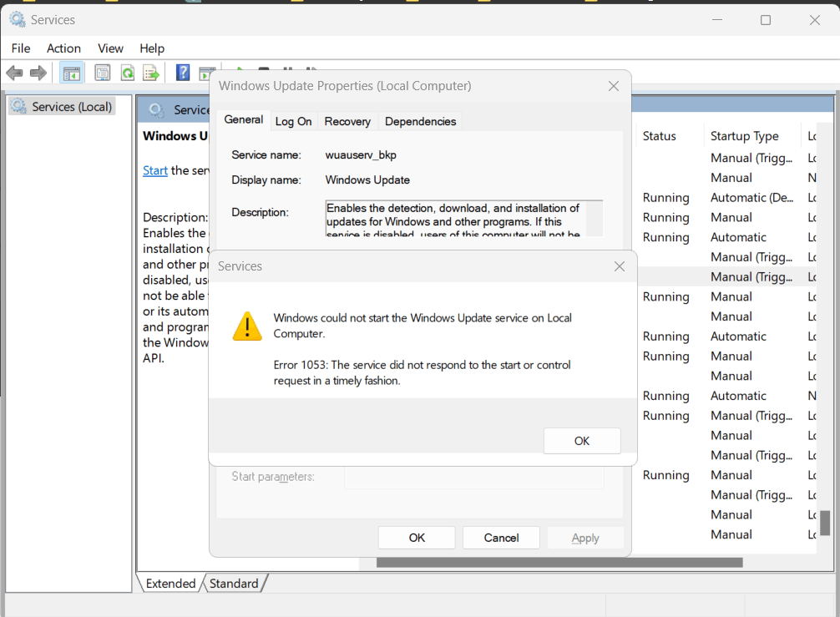Click the service name value wuauserv_bkp
Image resolution: width=840 pixels, height=617 pixels.
[361, 154]
